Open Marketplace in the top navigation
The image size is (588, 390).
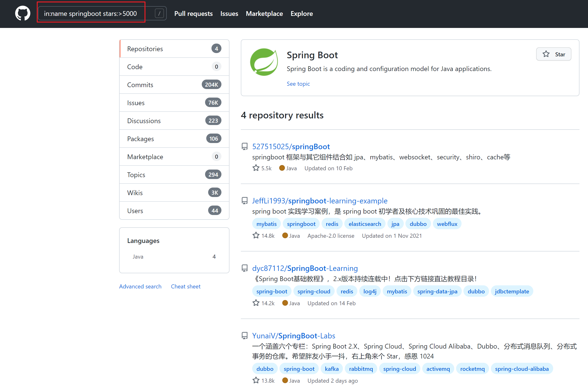(x=264, y=14)
